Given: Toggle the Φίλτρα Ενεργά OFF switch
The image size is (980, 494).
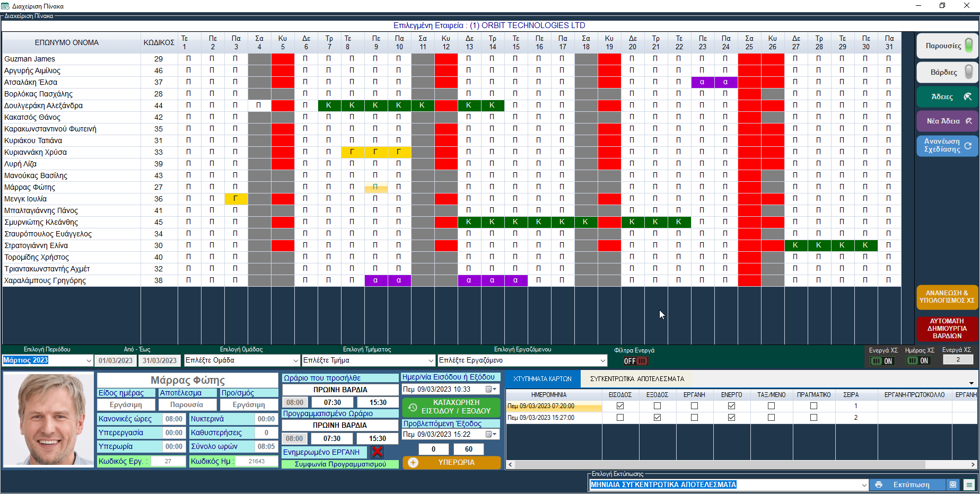Looking at the screenshot, I should coord(635,361).
